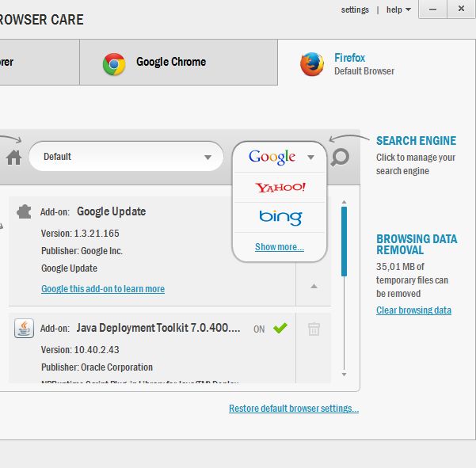
Task: Click Publisher: Google Inc. text
Action: [x=82, y=251]
